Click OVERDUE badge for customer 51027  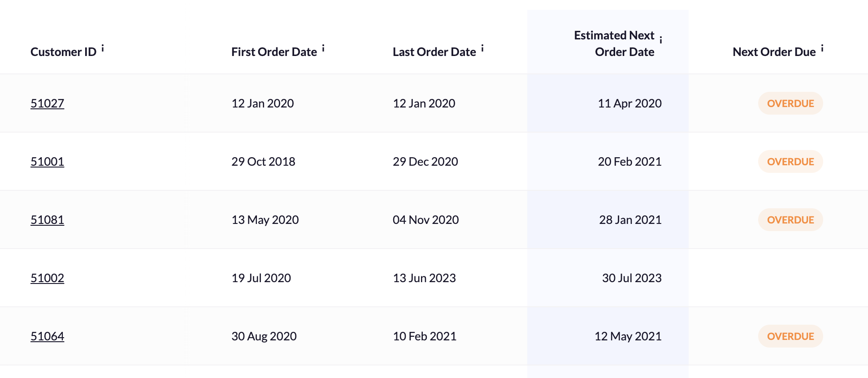(x=790, y=103)
